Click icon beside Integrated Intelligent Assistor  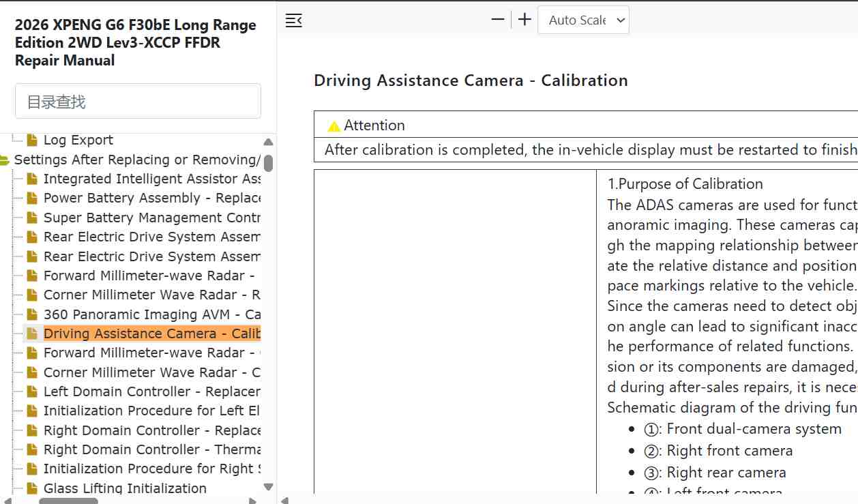(32, 179)
